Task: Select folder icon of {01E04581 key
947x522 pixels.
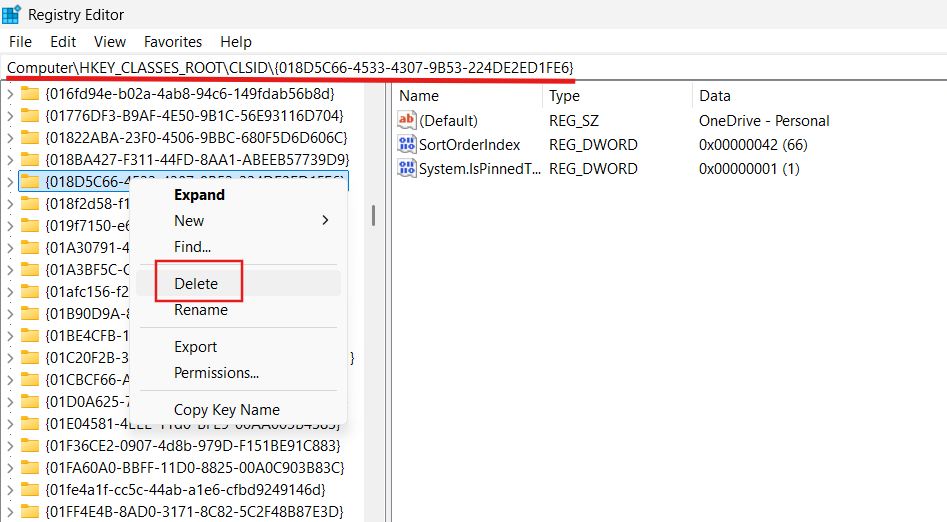Action: point(30,424)
